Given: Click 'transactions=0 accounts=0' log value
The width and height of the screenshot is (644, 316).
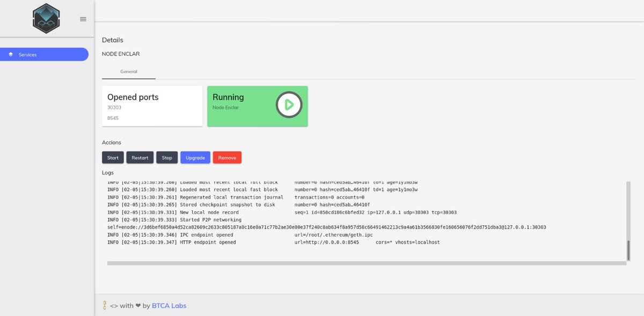Looking at the screenshot, I should click(330, 197).
